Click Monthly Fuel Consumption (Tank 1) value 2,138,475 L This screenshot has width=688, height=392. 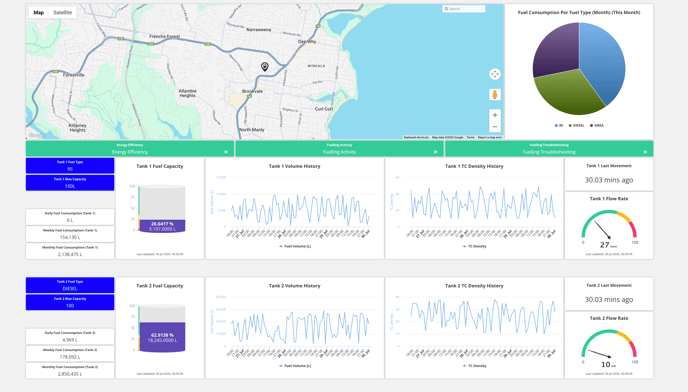point(70,255)
